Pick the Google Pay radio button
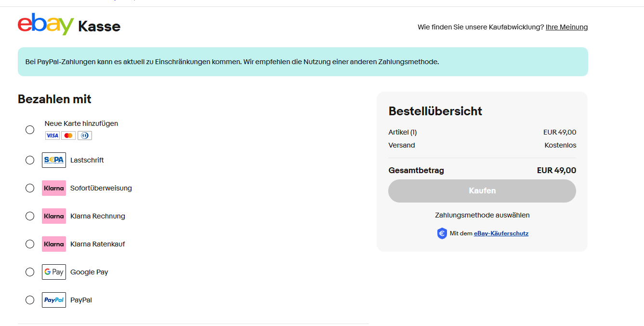The height and width of the screenshot is (326, 644). [x=30, y=272]
